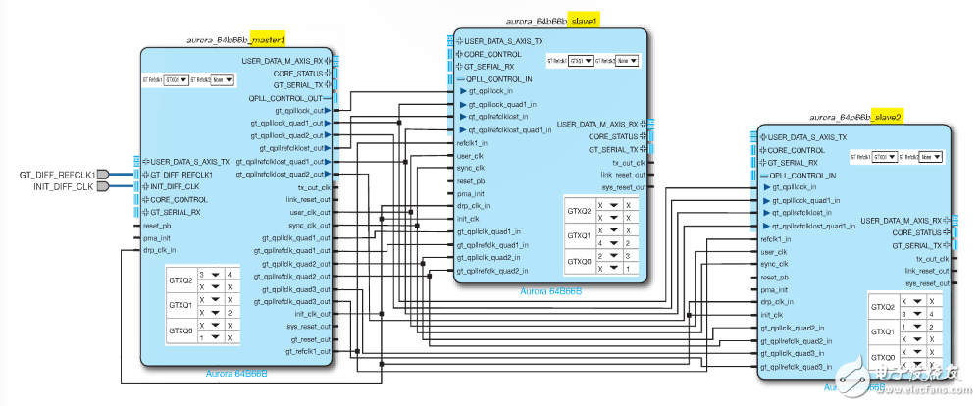
Task: Expand GT_SERIAL_TX interface on slave2 block
Action: click(x=946, y=245)
